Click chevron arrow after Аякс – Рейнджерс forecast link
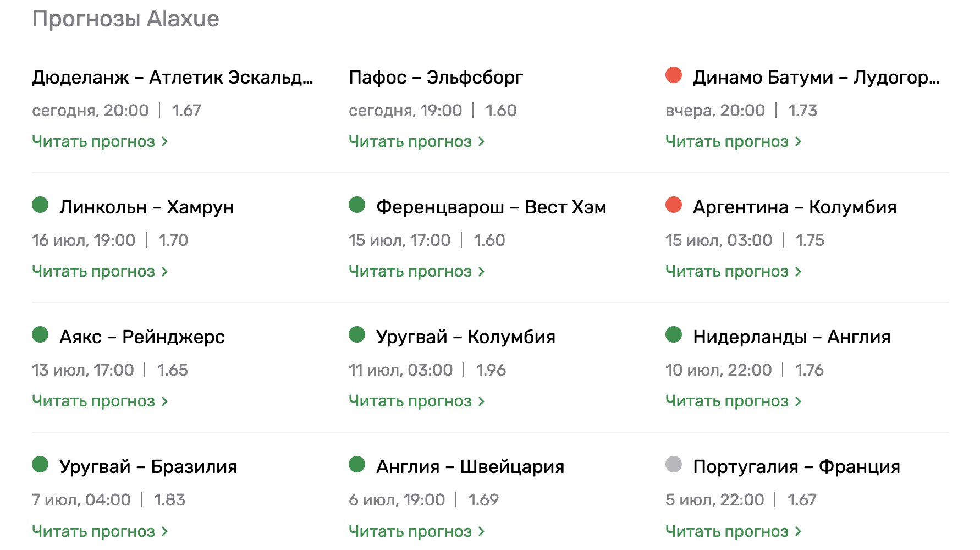 coord(164,402)
